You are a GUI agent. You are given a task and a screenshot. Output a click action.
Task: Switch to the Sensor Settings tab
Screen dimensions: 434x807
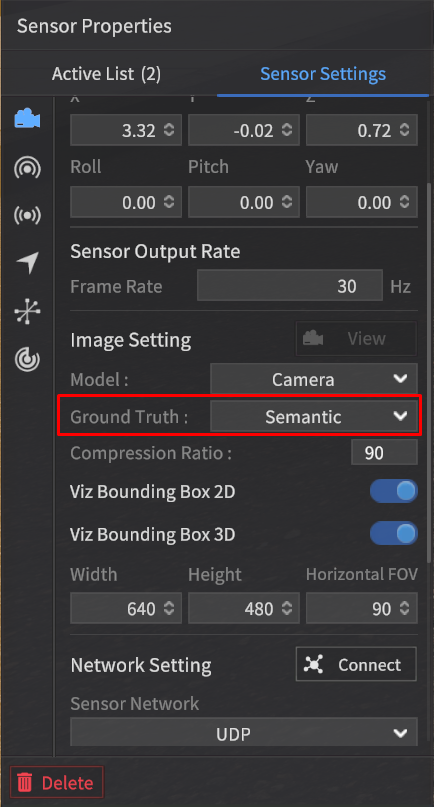click(323, 74)
